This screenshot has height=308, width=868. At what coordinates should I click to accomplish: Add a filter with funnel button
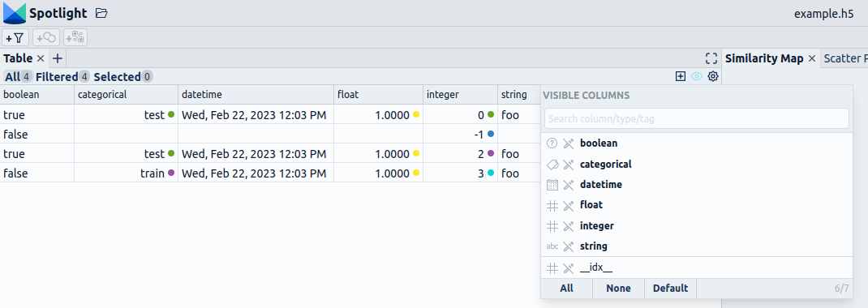pos(15,37)
